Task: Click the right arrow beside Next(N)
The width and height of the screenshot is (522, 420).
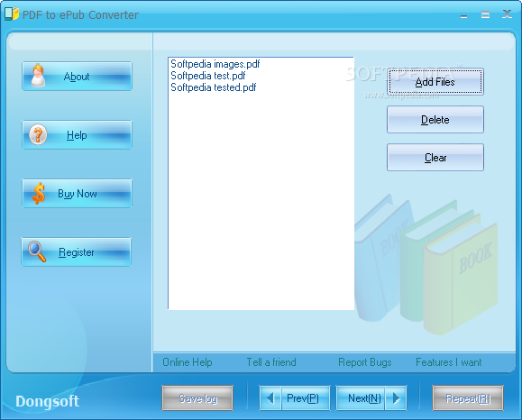Action: tap(396, 398)
